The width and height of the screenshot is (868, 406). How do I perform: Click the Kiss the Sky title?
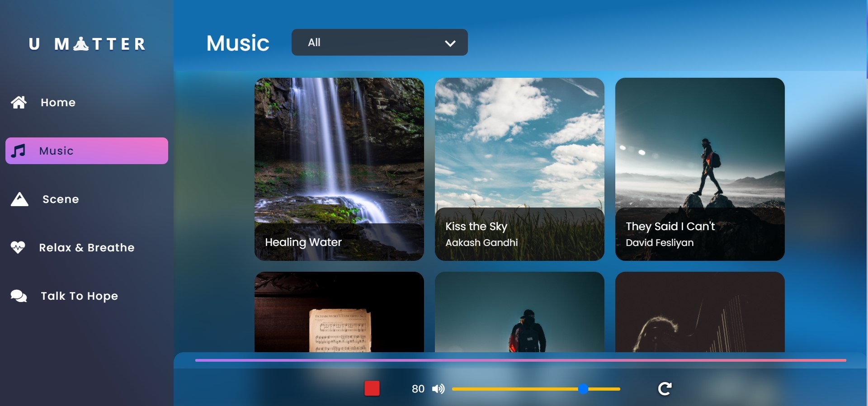pyautogui.click(x=476, y=227)
